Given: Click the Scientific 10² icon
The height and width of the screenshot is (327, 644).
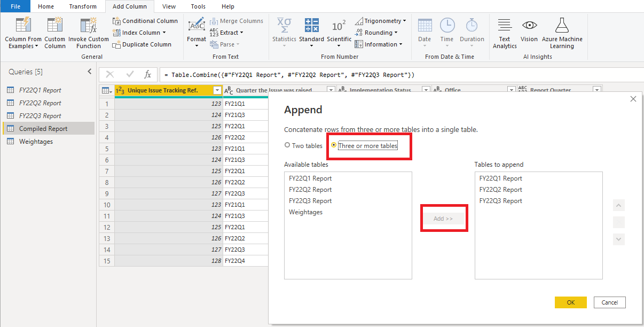Looking at the screenshot, I should point(339,26).
